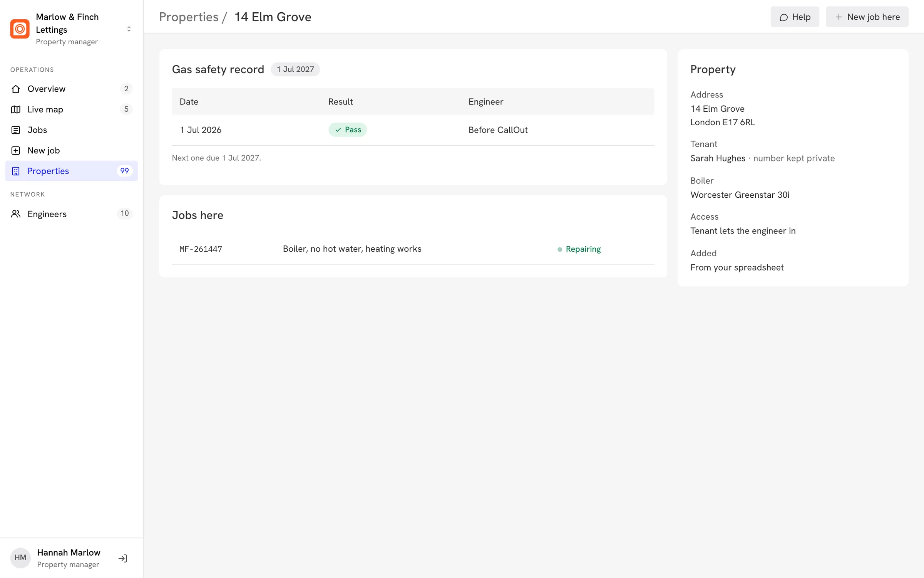Select the Properties building icon

click(16, 171)
